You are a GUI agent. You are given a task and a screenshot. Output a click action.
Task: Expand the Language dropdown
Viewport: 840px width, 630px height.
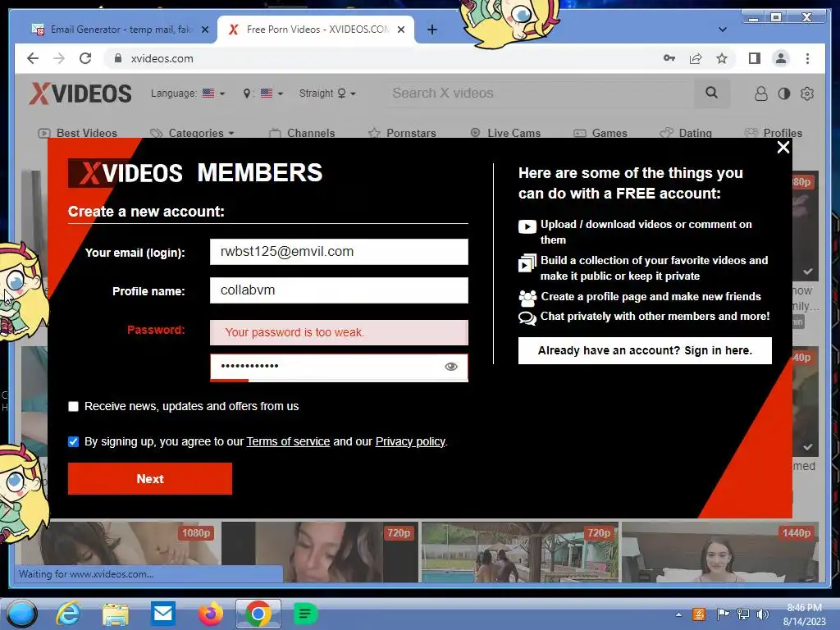pos(188,94)
